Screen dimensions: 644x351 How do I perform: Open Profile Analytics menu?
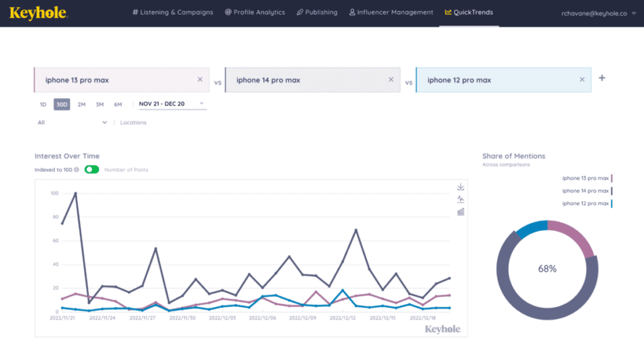[255, 13]
